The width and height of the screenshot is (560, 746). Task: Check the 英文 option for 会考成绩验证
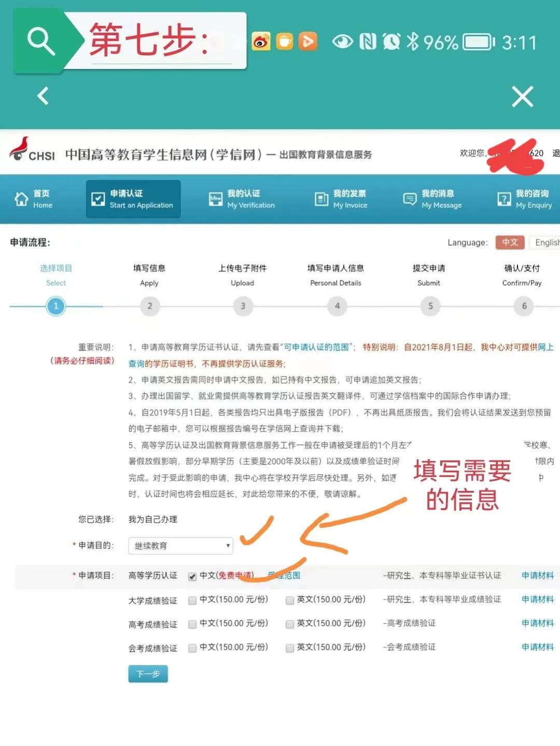[x=289, y=648]
